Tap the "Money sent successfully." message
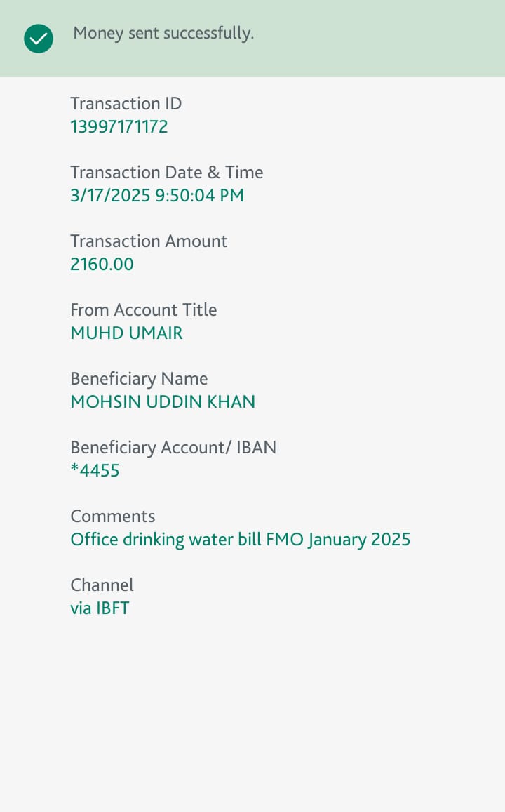The image size is (505, 812). 163,33
